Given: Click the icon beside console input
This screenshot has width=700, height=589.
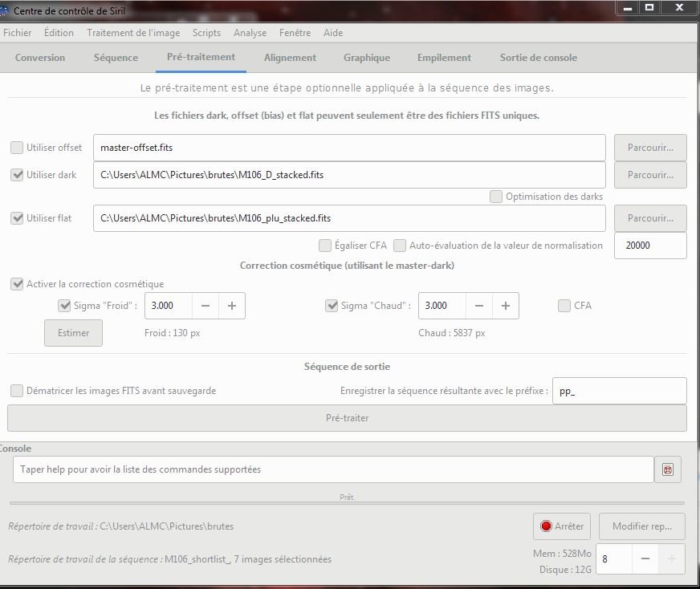Looking at the screenshot, I should 667,469.
